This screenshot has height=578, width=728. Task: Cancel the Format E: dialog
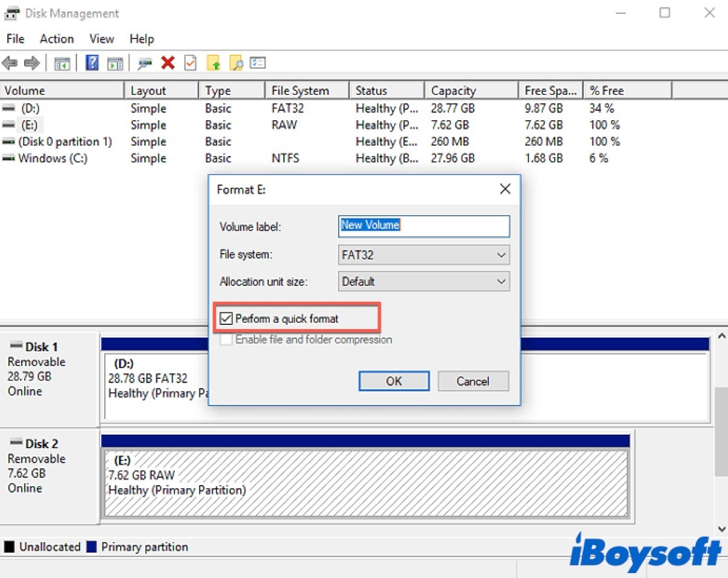click(x=473, y=381)
